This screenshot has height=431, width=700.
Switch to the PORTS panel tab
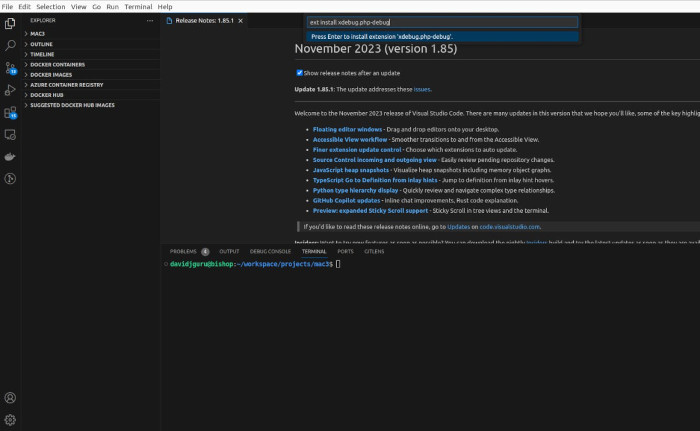[345, 251]
